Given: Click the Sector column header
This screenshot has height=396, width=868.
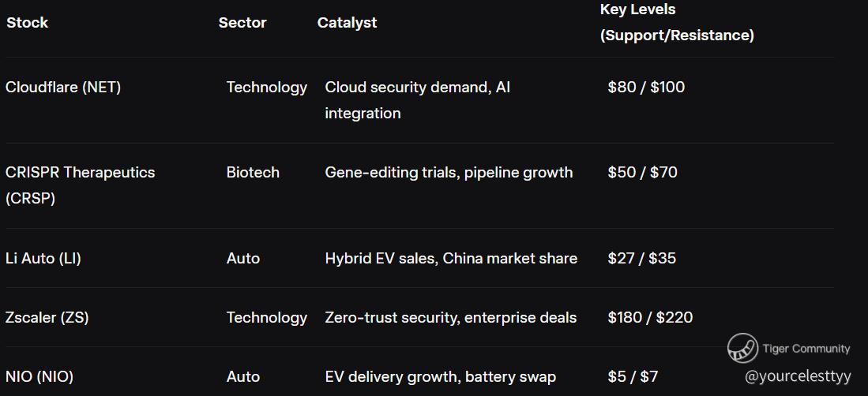Looking at the screenshot, I should pos(242,23).
